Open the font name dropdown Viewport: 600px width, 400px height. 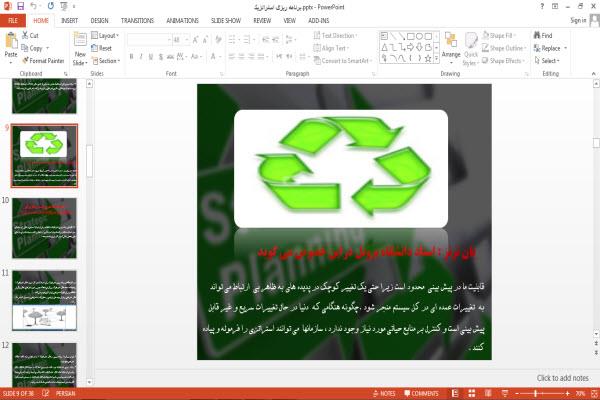point(169,39)
